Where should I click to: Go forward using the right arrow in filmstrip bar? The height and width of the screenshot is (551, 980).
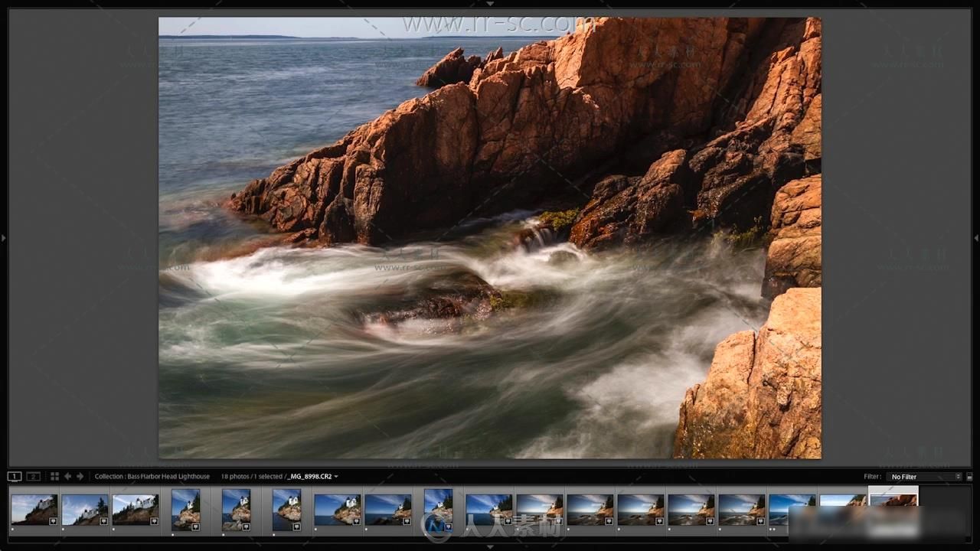(x=80, y=476)
